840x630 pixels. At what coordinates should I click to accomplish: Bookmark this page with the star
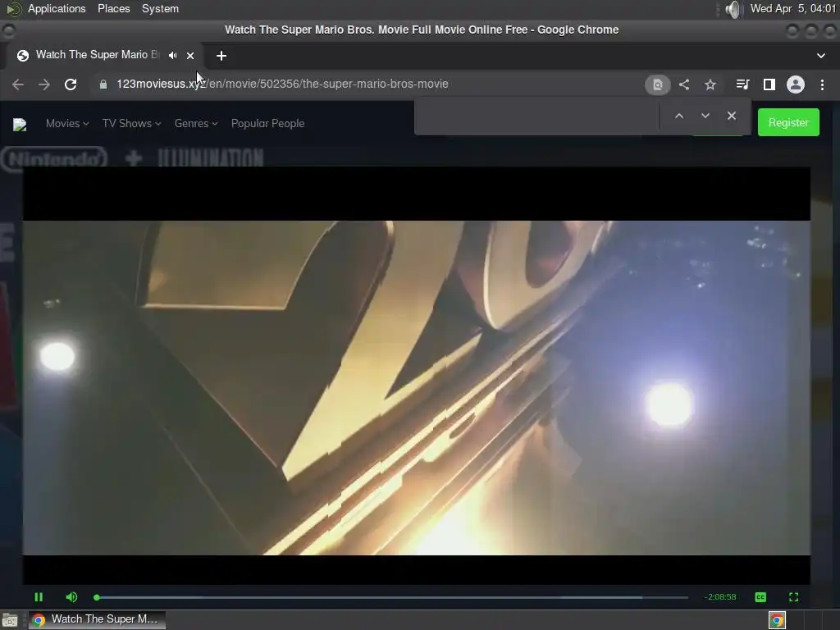pyautogui.click(x=710, y=84)
